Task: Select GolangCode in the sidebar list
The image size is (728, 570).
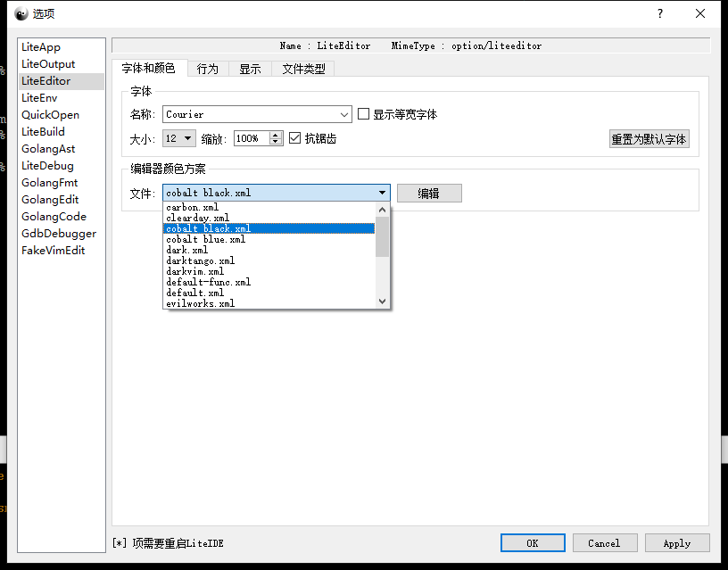Action: [62, 217]
